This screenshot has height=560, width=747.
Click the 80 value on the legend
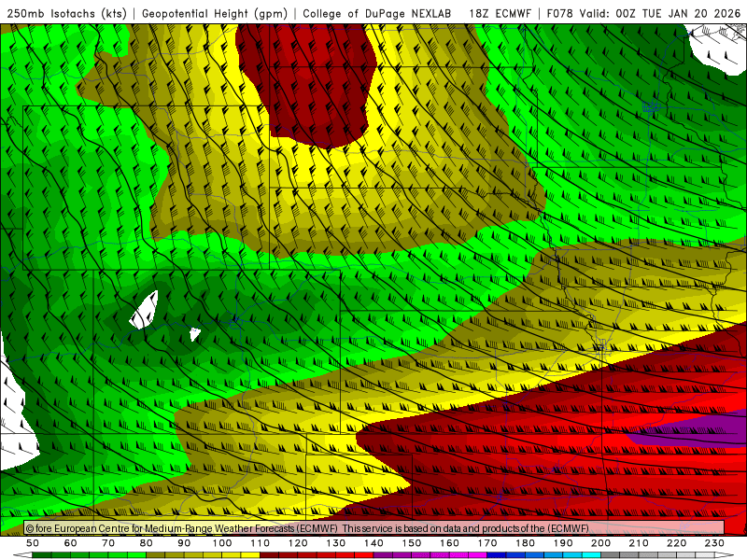(x=147, y=543)
